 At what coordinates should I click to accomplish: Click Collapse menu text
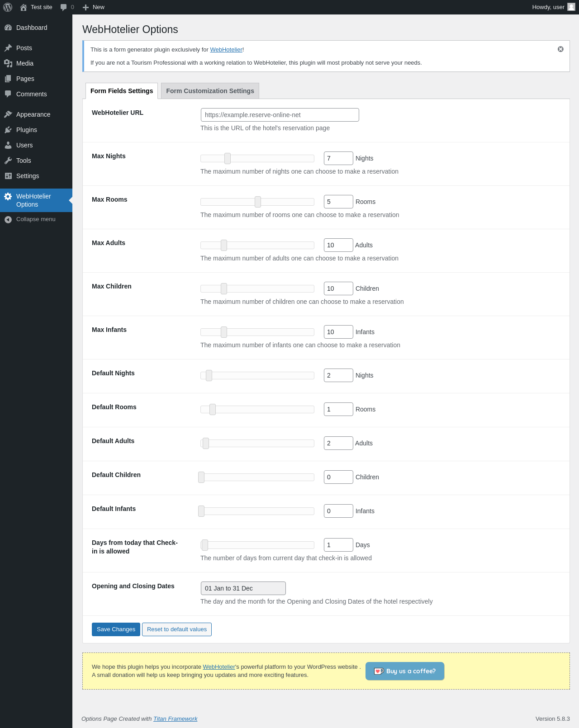[36, 219]
